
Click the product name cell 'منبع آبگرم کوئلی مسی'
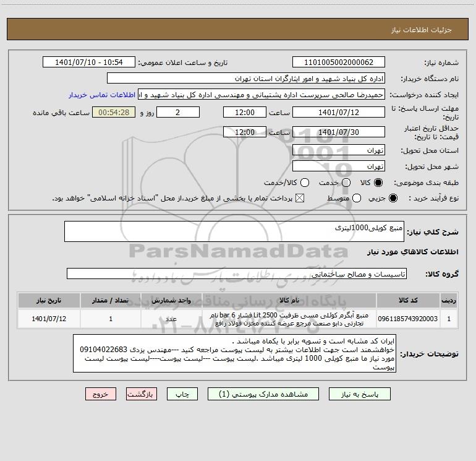[x=289, y=319]
